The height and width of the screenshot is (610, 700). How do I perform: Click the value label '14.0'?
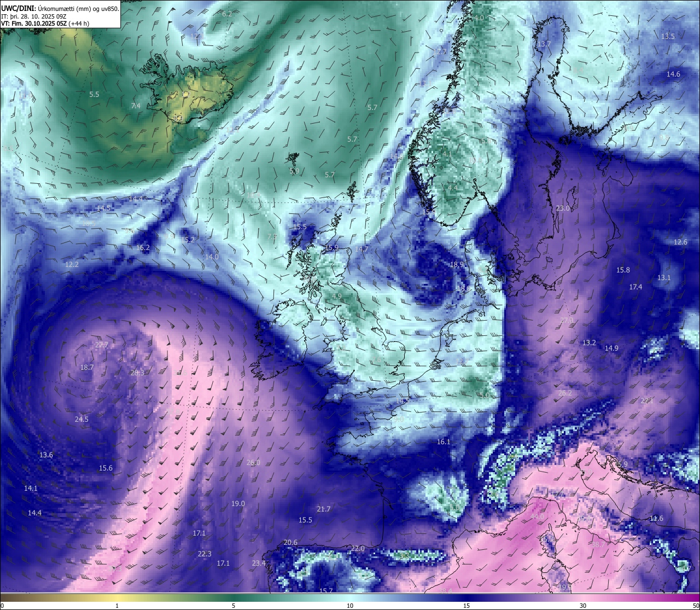[x=212, y=257]
